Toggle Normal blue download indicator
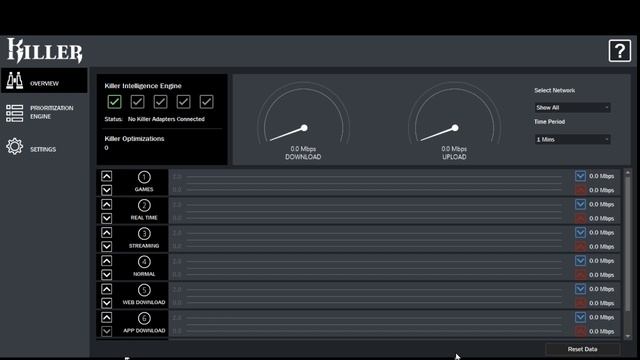 click(580, 260)
